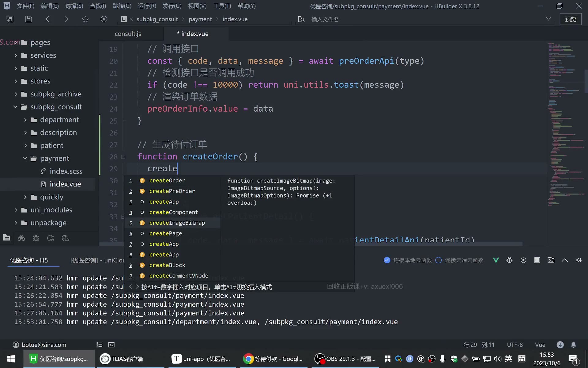Click the console rerun icon
This screenshot has width=588, height=368.
click(x=523, y=260)
